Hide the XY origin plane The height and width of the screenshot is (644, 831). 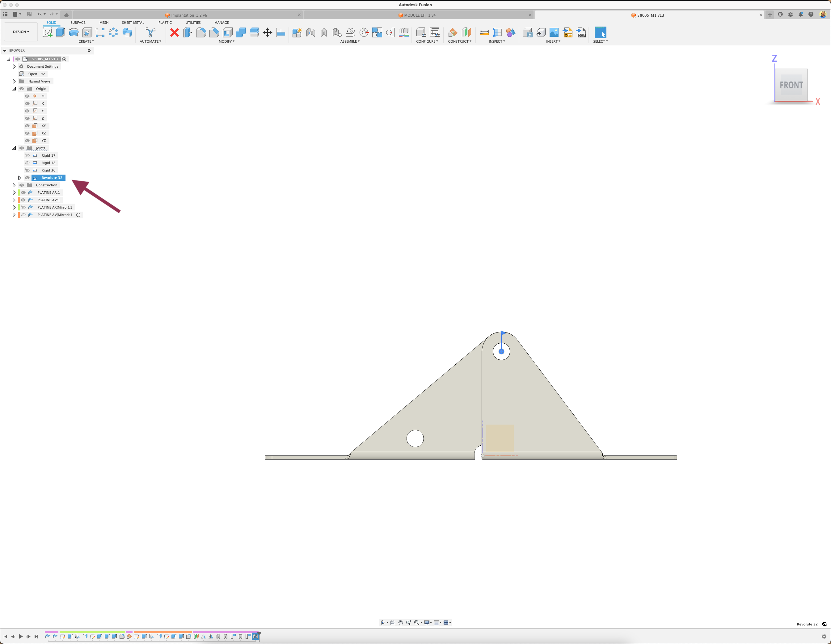click(27, 126)
